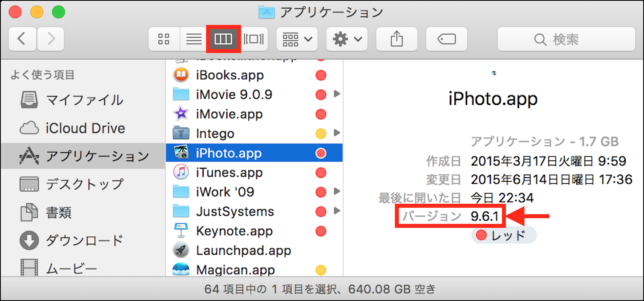
Task: Go forward with the right chevron button
Action: tap(51, 39)
